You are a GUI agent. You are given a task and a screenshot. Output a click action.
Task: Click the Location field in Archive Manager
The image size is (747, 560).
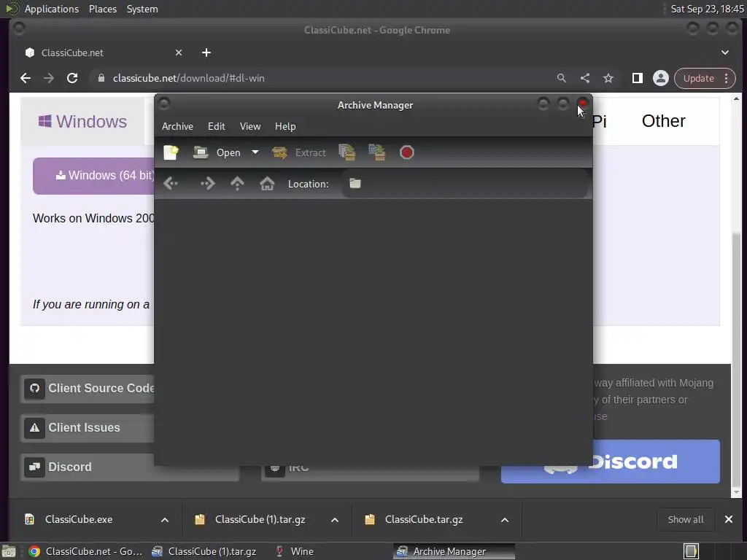465,184
